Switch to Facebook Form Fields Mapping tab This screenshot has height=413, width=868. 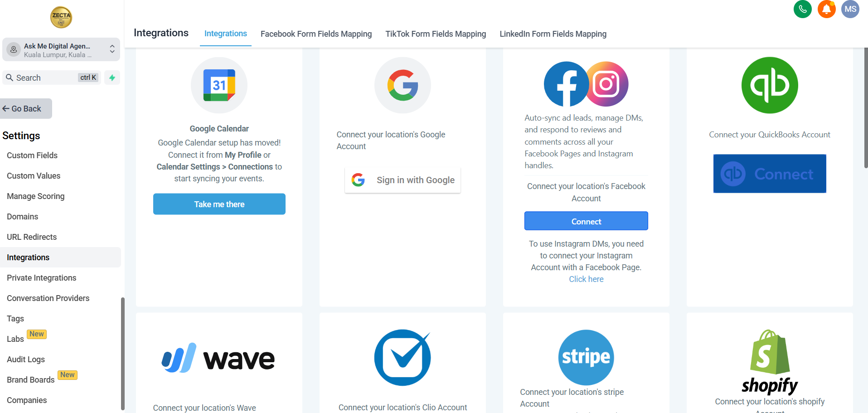coord(316,34)
